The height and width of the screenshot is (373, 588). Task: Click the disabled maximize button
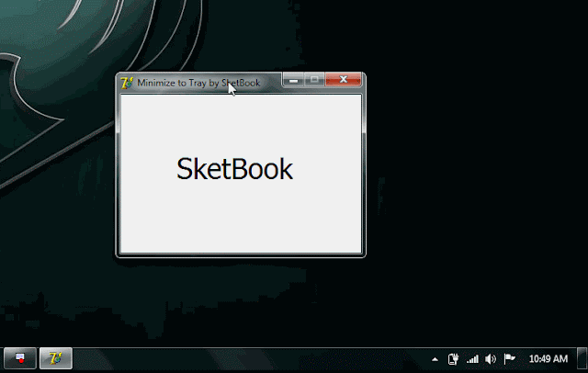click(314, 80)
